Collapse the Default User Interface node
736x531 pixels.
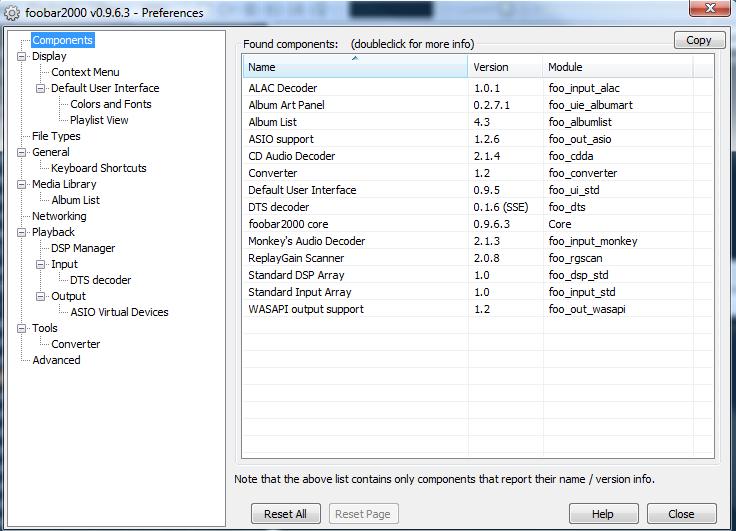[40, 88]
